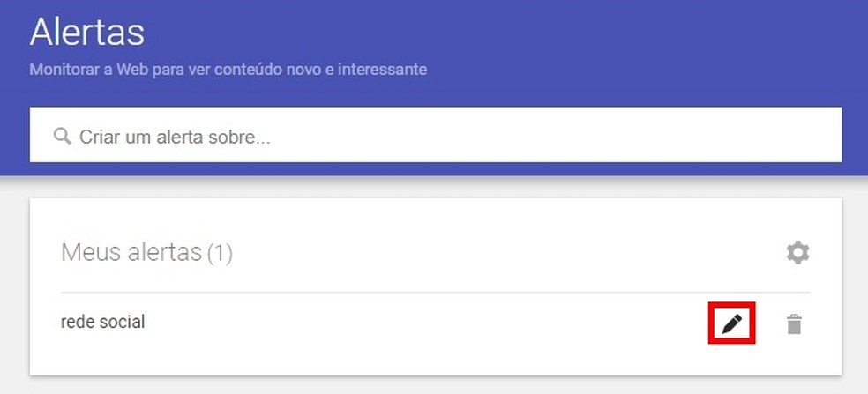This screenshot has width=868, height=394.
Task: Select the 'rede social' alert name
Action: pos(102,323)
